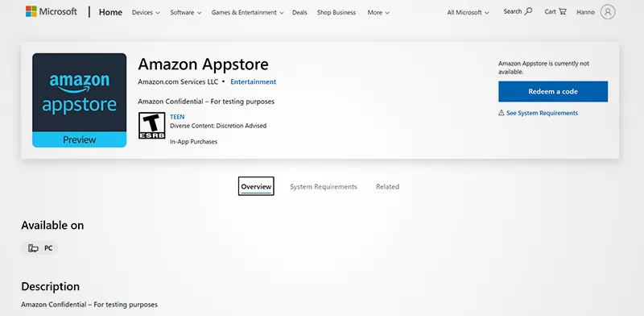Switch to the Related tab
The width and height of the screenshot is (644, 316).
coord(387,186)
